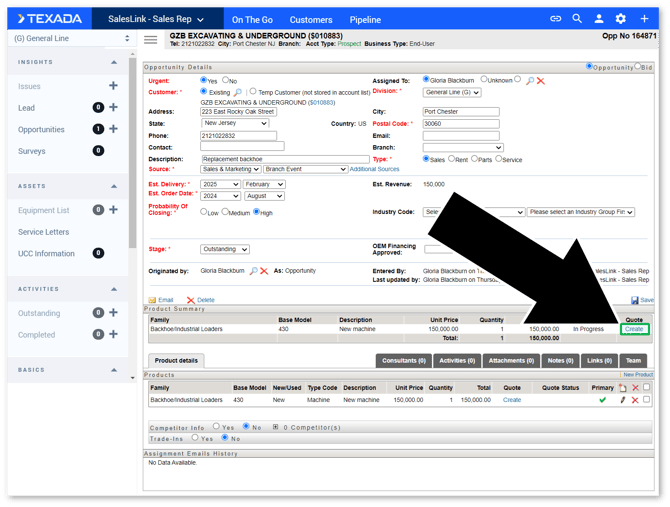670x507 pixels.
Task: Open the Pipeline menu in the top nav
Action: click(365, 19)
